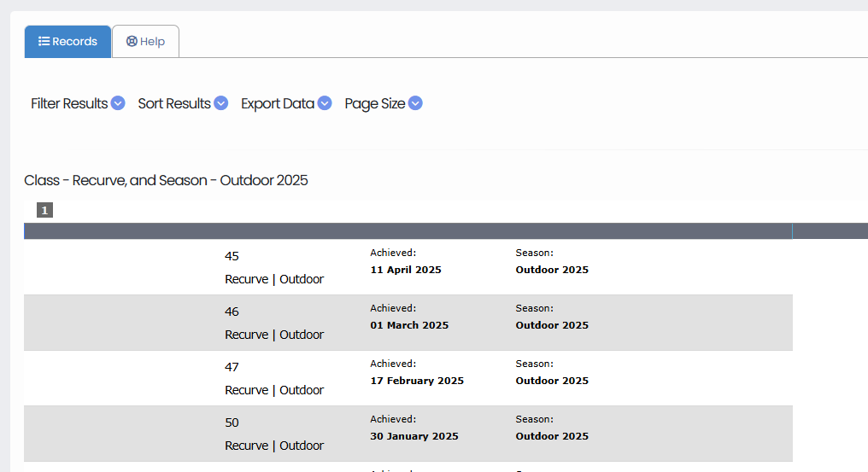The height and width of the screenshot is (472, 868).
Task: Click date '30 January 2025'
Action: 414,436
